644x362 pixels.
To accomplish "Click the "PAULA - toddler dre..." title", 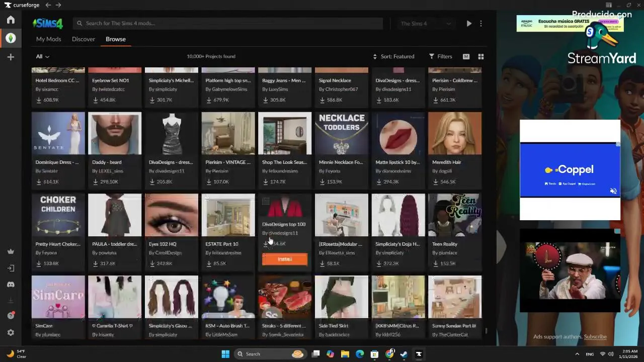I will 114,244.
